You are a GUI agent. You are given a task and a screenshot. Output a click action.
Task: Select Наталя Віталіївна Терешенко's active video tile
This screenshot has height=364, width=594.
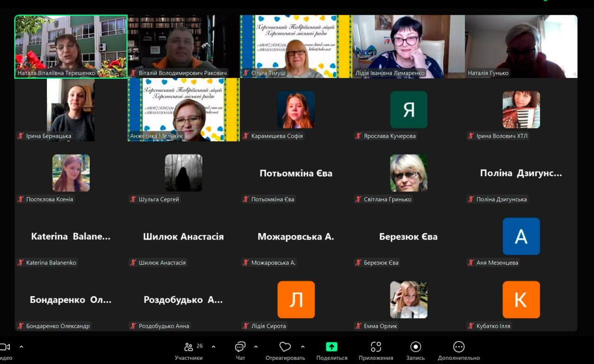click(x=71, y=46)
